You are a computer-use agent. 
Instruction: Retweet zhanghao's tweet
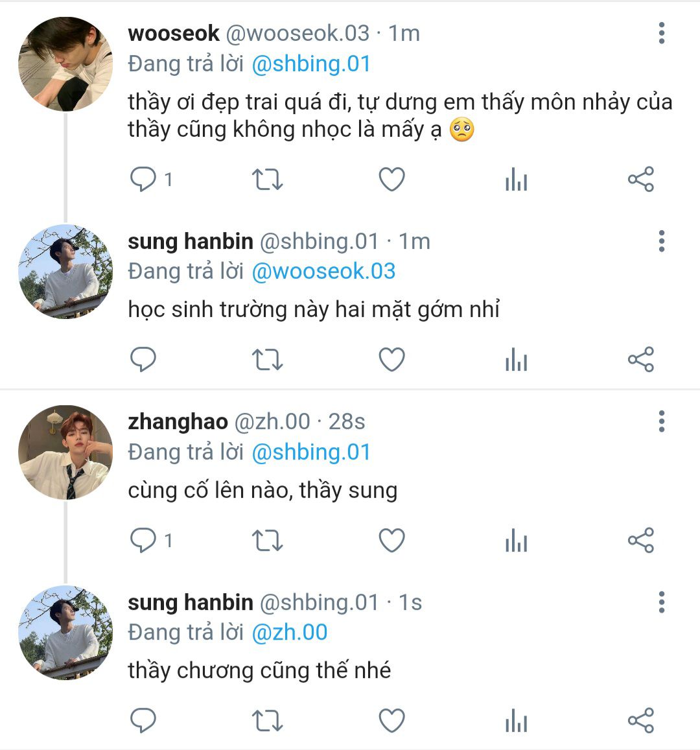(x=267, y=541)
